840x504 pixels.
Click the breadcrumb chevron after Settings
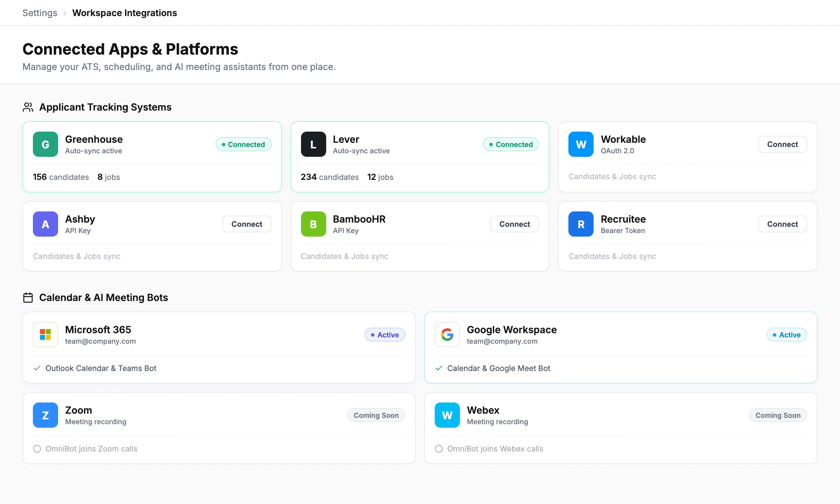[65, 13]
